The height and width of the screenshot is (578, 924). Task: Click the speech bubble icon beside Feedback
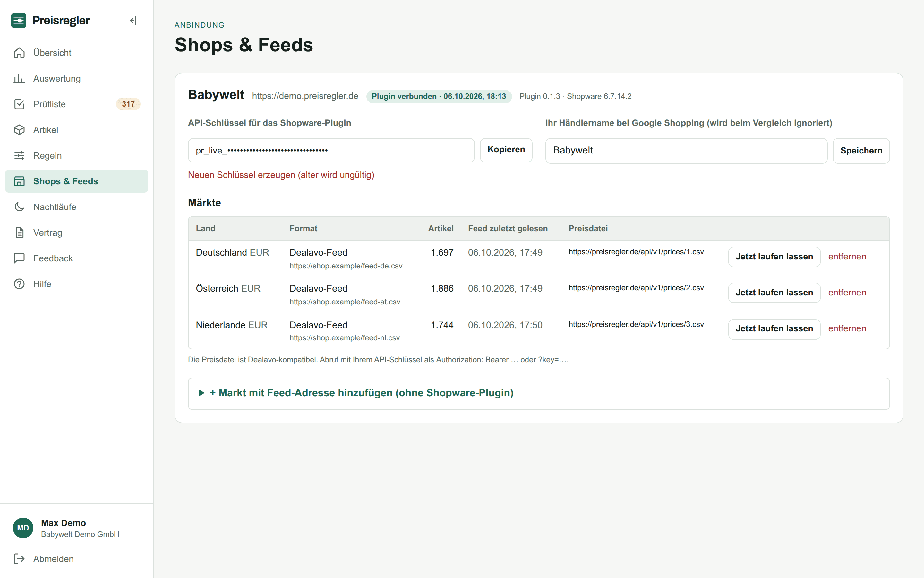coord(19,258)
